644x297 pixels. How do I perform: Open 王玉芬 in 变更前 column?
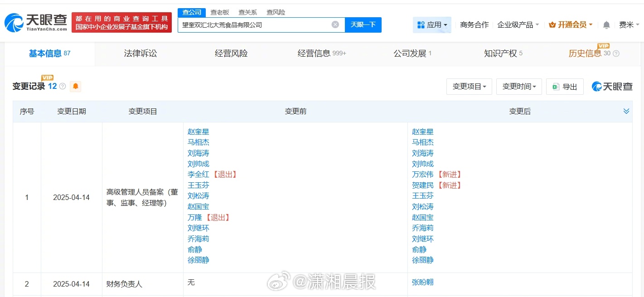tap(199, 185)
